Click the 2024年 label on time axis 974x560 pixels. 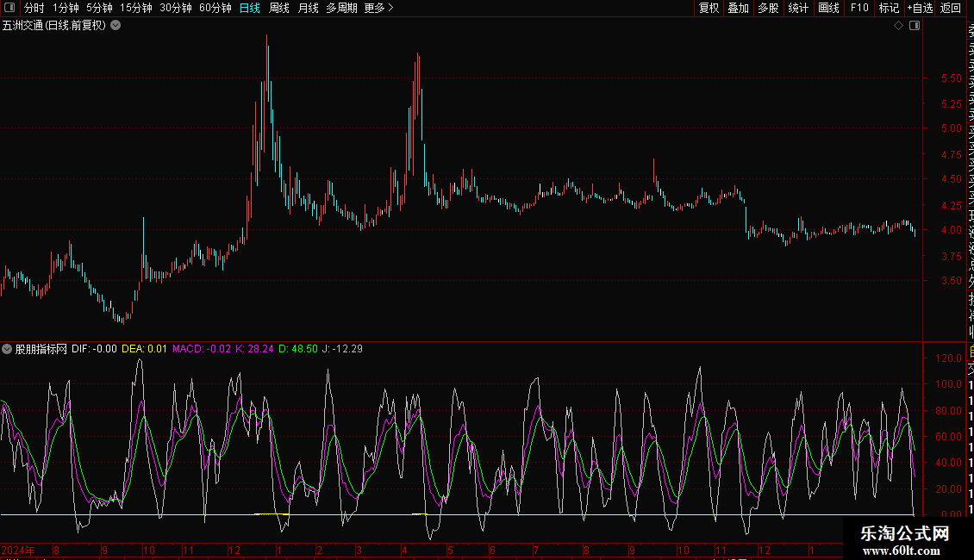pos(18,550)
